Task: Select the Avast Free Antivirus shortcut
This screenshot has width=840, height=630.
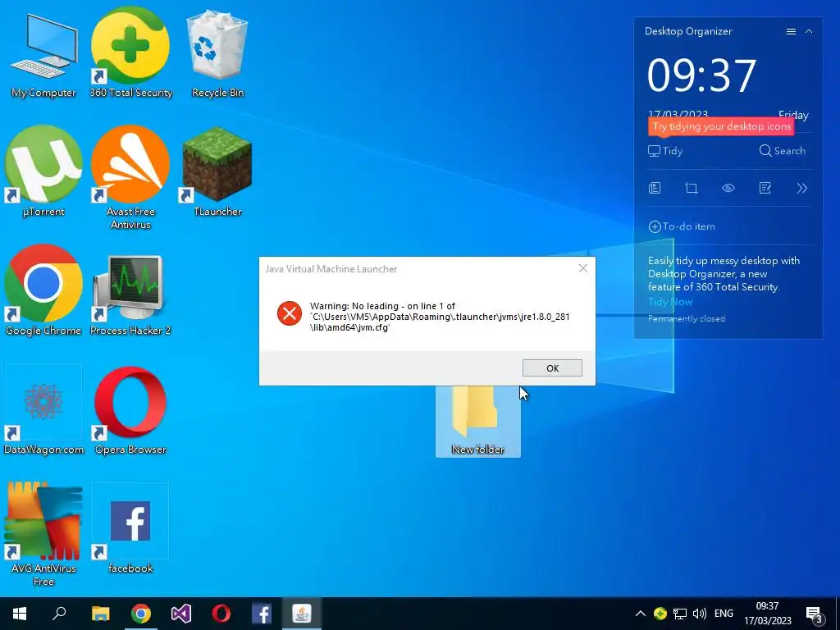Action: click(130, 177)
